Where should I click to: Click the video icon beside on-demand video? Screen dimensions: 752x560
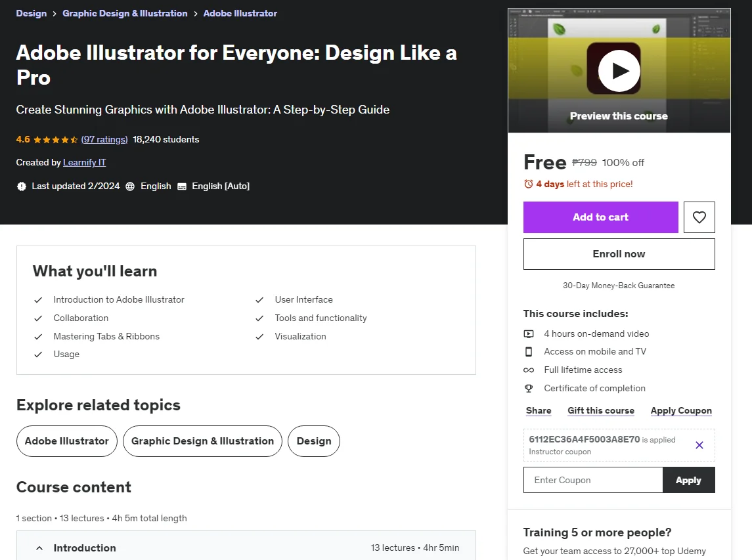click(529, 334)
